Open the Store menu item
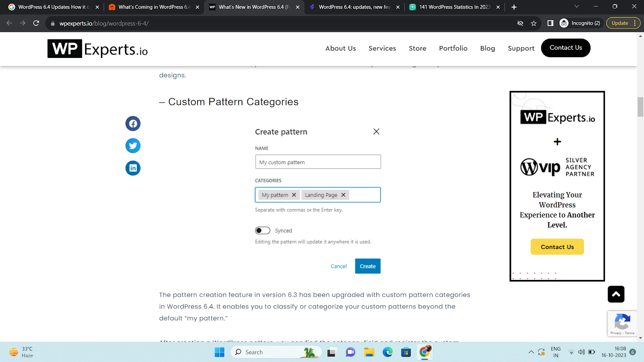 click(x=418, y=48)
